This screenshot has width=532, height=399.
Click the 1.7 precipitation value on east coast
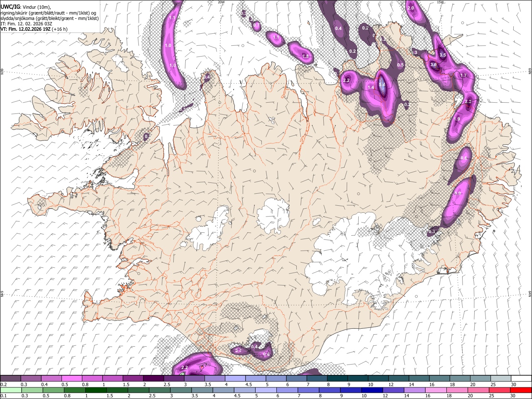463,75
